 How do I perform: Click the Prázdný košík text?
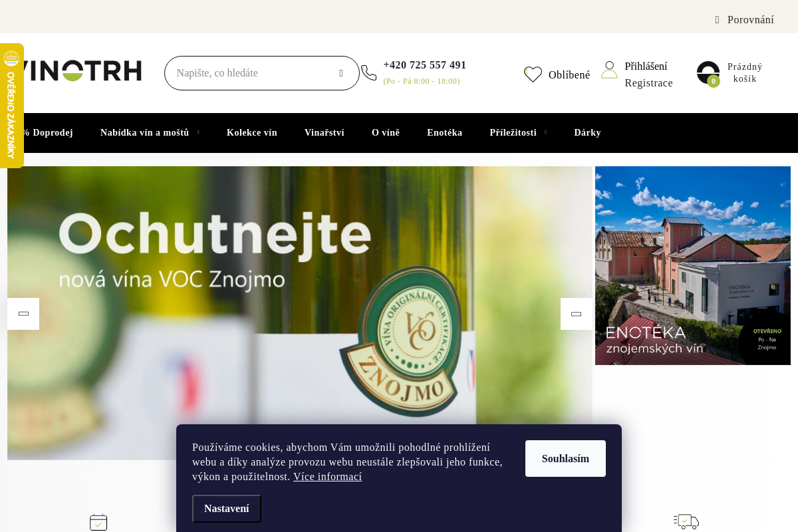tap(745, 72)
